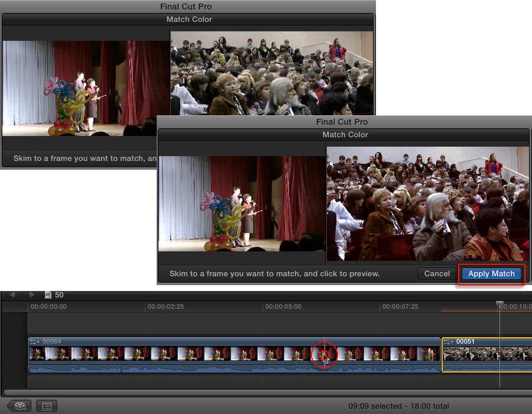
Task: Click the 09:09 selected status text
Action: tap(375, 406)
